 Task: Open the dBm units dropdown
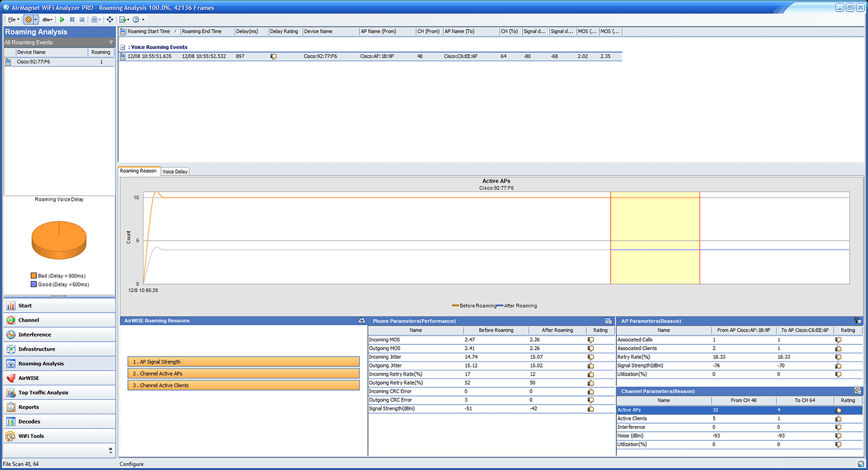46,20
